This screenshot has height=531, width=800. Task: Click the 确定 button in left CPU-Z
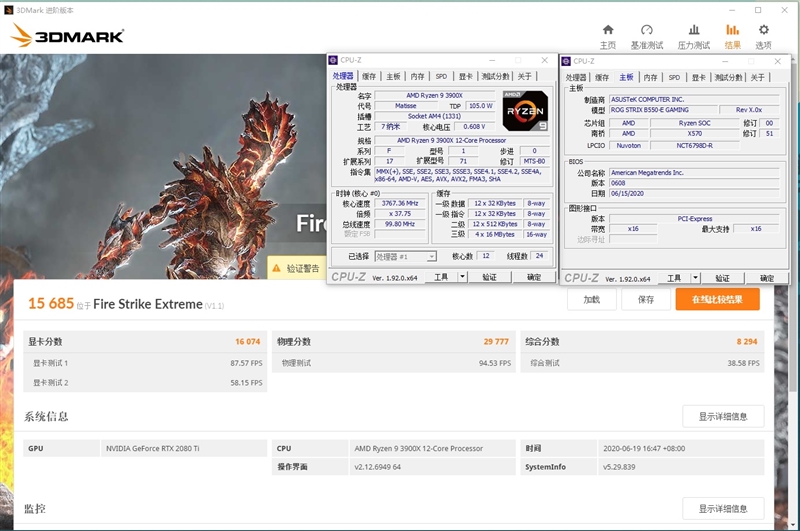[534, 277]
